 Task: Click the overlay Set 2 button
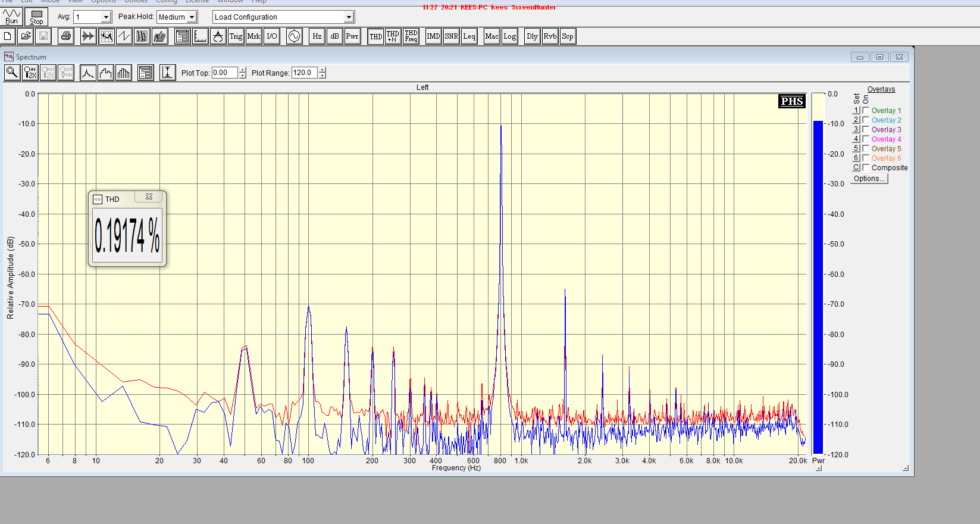[x=856, y=120]
